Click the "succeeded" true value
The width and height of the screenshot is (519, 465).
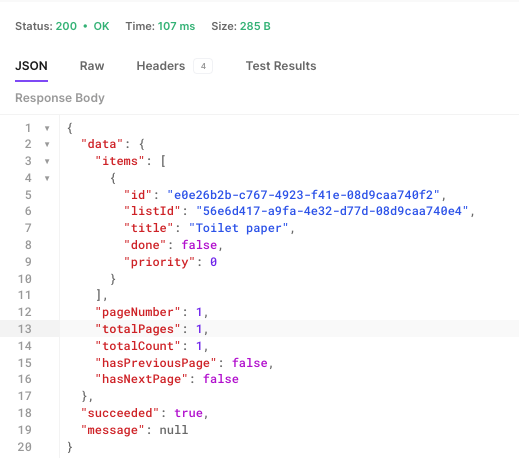pos(189,413)
